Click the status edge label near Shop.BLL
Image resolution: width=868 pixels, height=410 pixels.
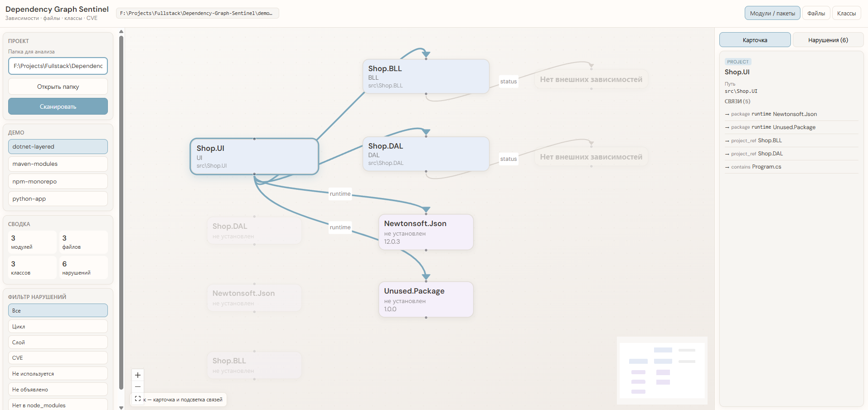(x=509, y=82)
